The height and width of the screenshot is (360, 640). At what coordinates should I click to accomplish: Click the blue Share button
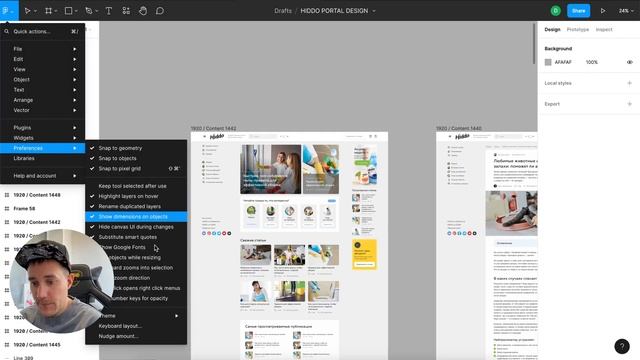[578, 11]
